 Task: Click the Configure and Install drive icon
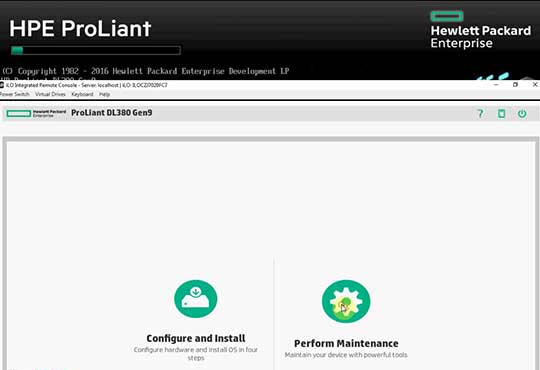point(196,299)
